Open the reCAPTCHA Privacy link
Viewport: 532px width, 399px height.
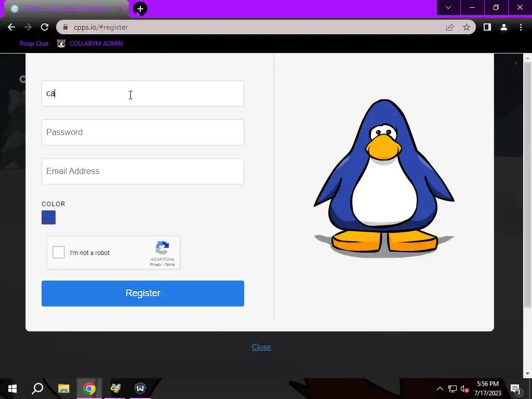(155, 264)
